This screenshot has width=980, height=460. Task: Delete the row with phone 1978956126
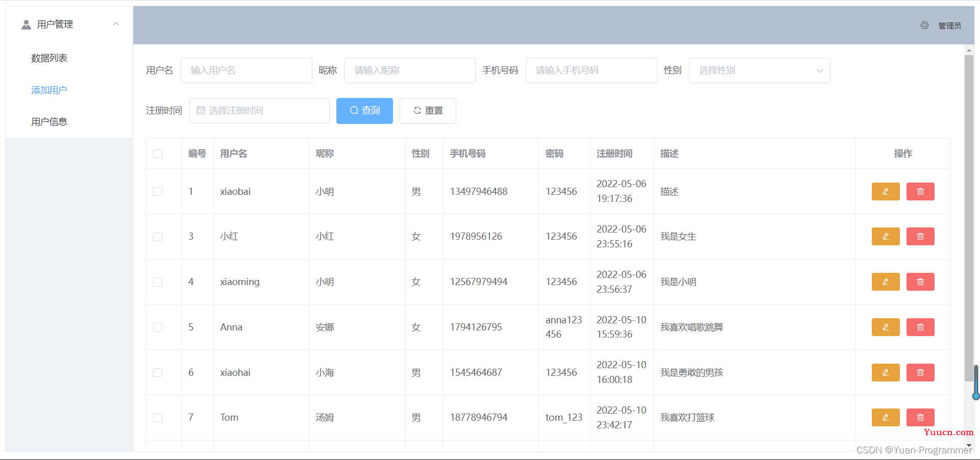(x=920, y=236)
